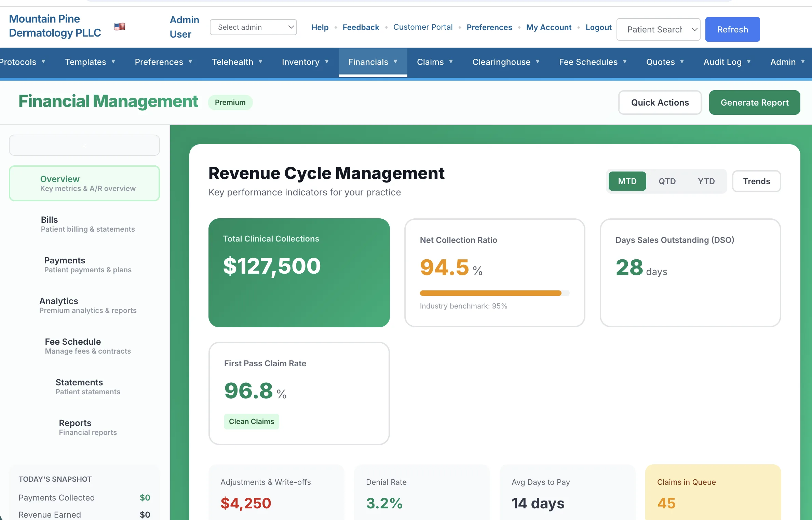Go to Customer Portal

[423, 27]
